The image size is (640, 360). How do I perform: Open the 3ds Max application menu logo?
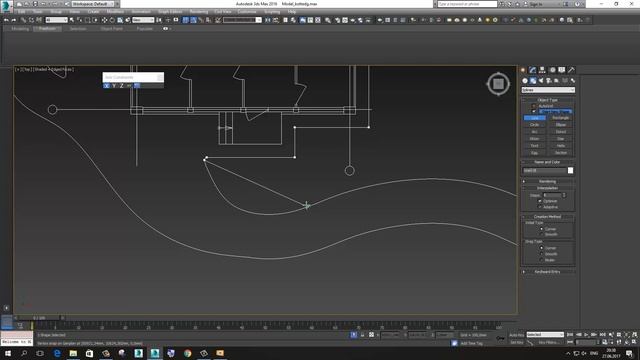[x=6, y=5]
